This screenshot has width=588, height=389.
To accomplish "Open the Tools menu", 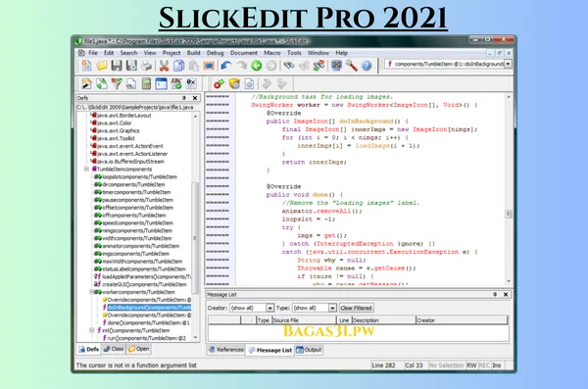I will (x=294, y=53).
